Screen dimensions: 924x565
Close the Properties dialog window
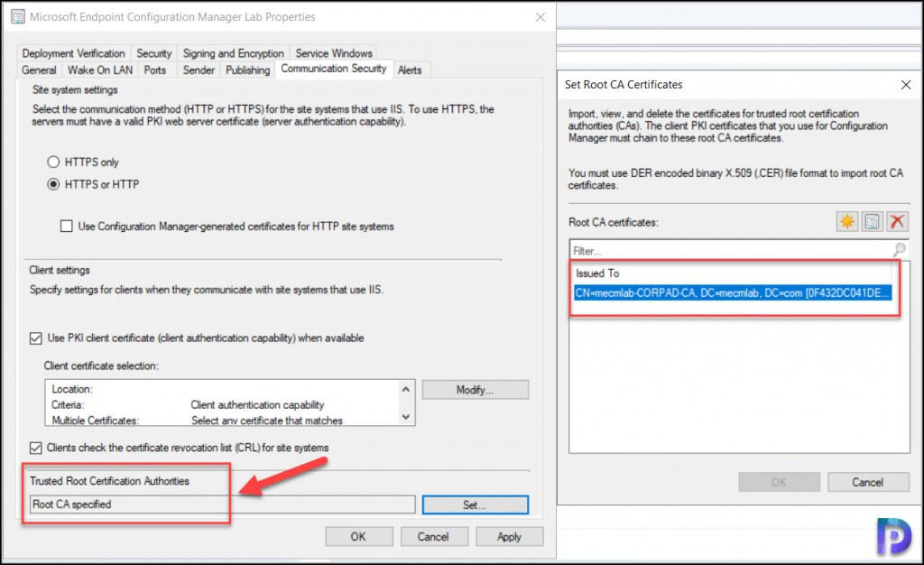pos(540,17)
